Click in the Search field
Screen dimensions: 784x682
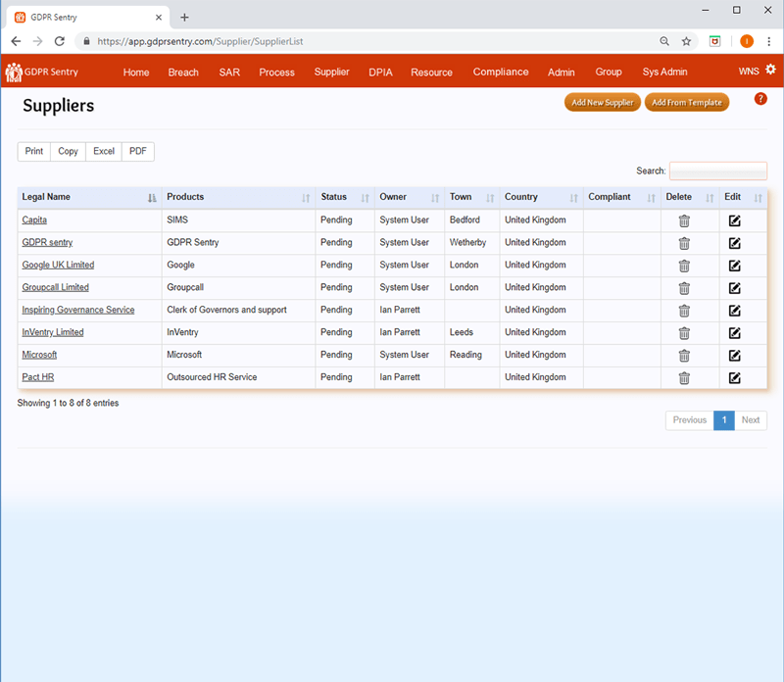pyautogui.click(x=718, y=171)
